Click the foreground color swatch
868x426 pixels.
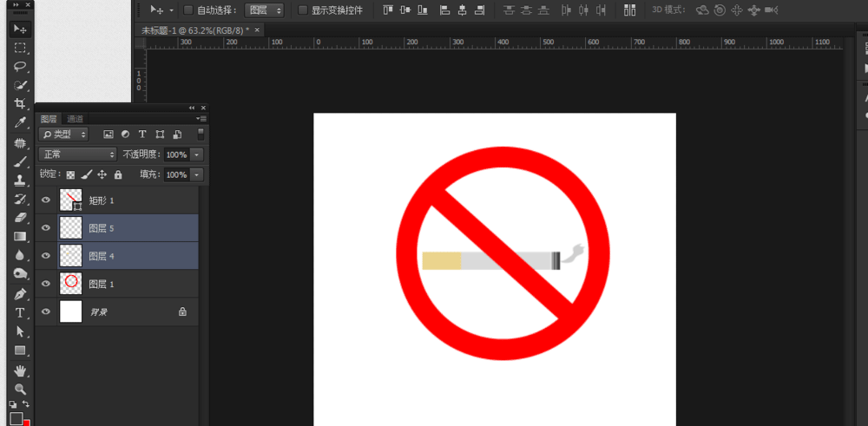16,418
